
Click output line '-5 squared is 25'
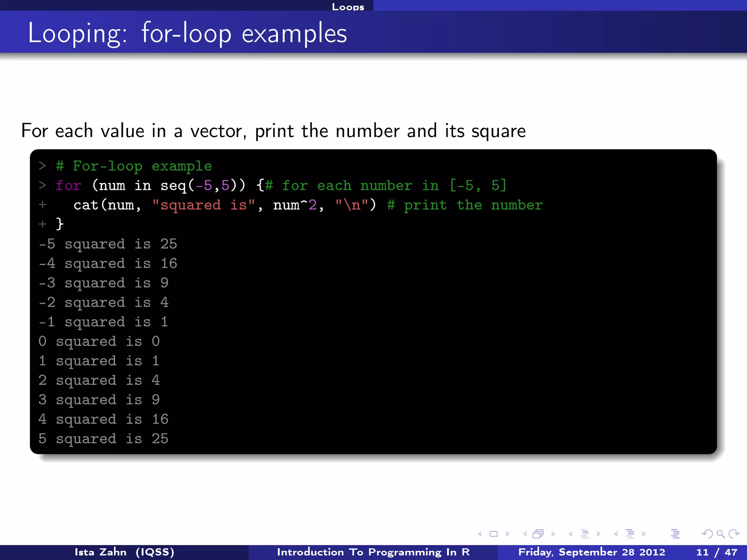point(108,244)
